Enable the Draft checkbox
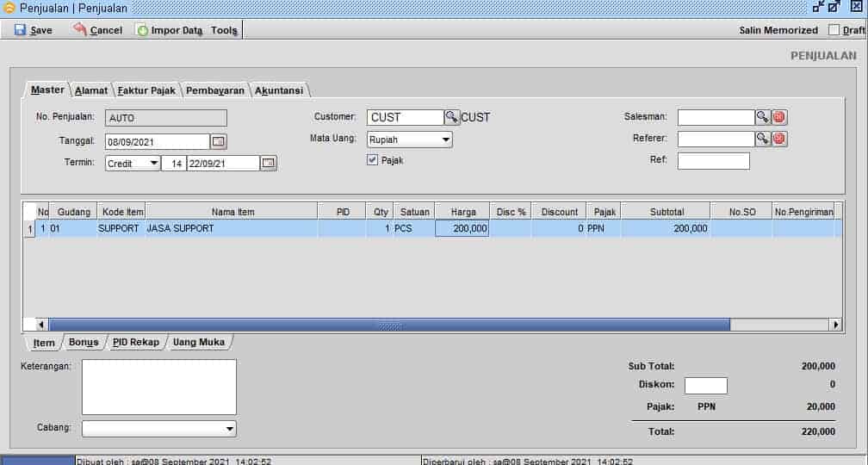The height and width of the screenshot is (465, 868). [834, 30]
